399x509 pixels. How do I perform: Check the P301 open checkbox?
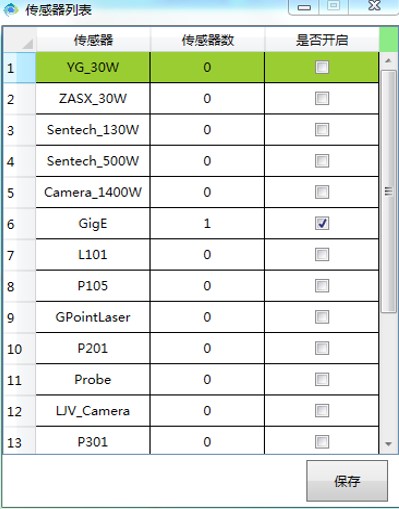(x=322, y=442)
